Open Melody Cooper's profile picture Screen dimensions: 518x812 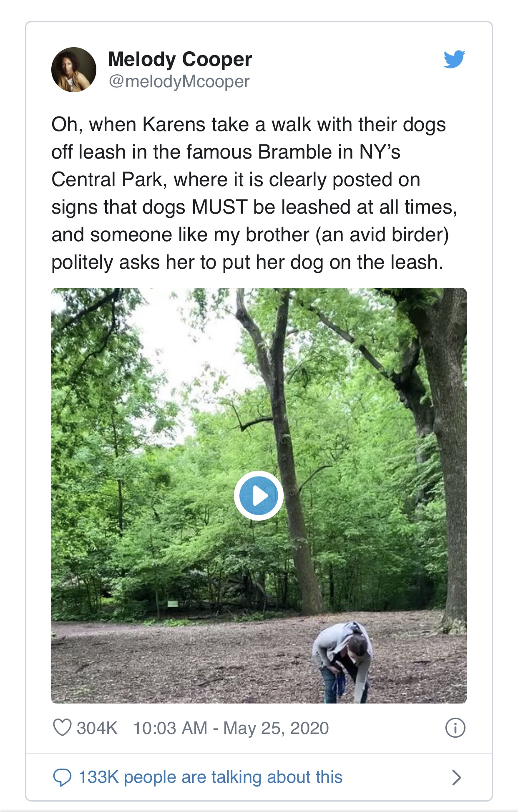74,70
